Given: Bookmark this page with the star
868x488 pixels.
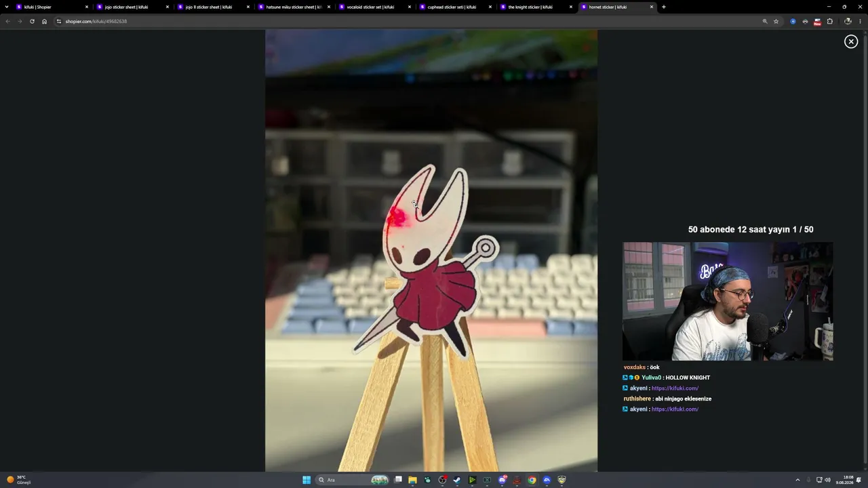Looking at the screenshot, I should click(776, 21).
